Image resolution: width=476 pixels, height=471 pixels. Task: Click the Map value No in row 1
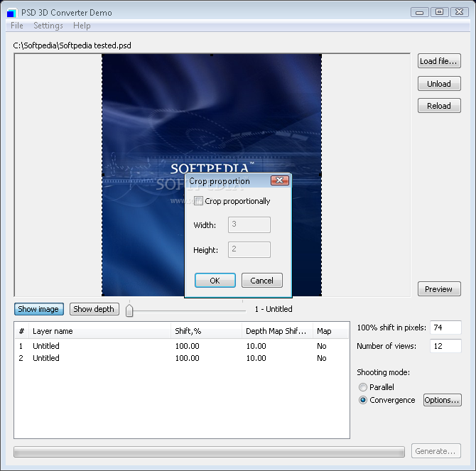click(x=322, y=346)
